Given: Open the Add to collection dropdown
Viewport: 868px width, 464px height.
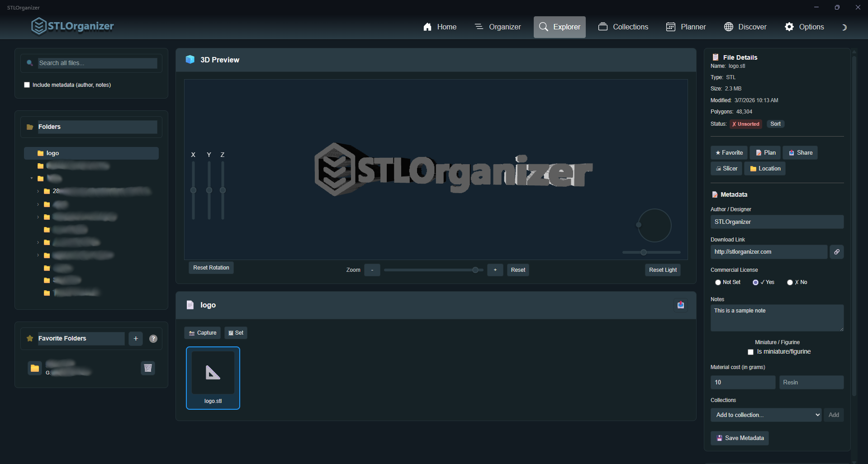Looking at the screenshot, I should pyautogui.click(x=766, y=415).
